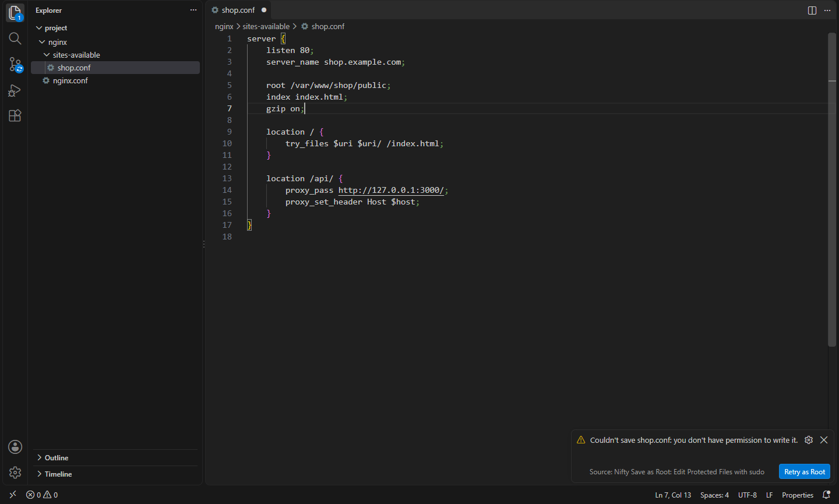This screenshot has width=839, height=504.
Task: Show errors and warnings in status bar
Action: tap(42, 495)
